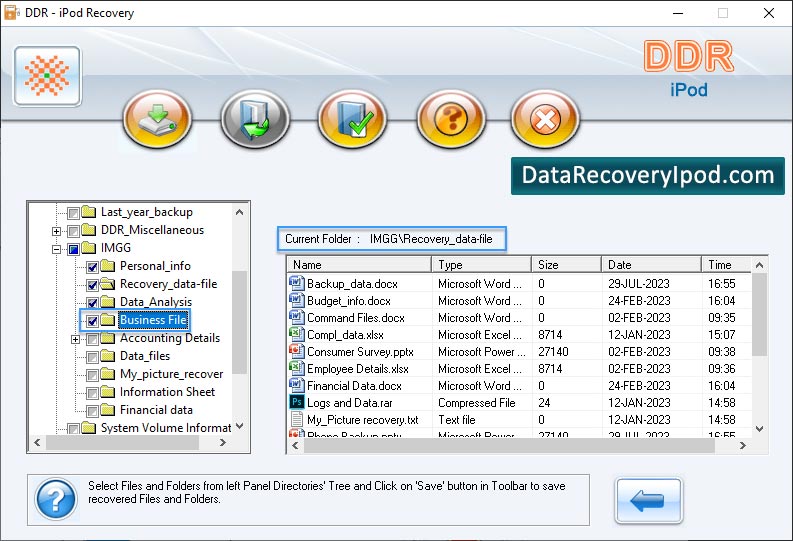793x541 pixels.
Task: Toggle checkbox for Last_year_backup folder
Action: coord(73,213)
